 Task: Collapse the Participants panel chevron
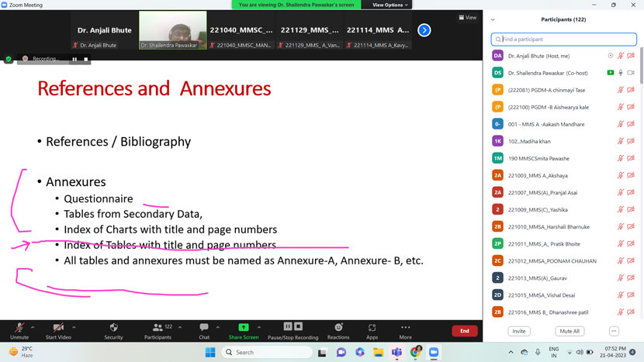pos(493,19)
